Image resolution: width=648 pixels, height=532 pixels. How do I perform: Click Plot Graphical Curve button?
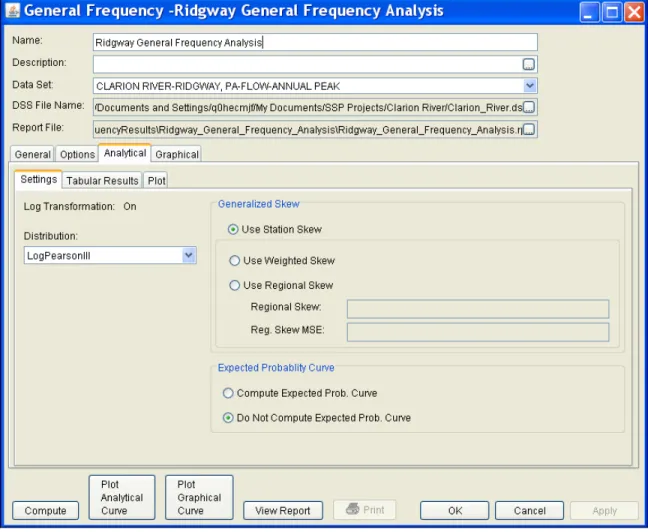pyautogui.click(x=199, y=497)
